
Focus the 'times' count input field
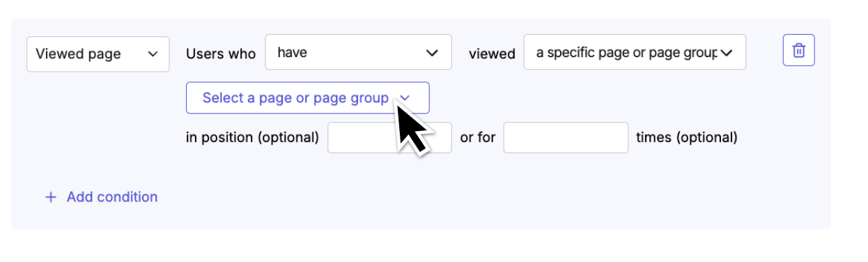(x=566, y=138)
